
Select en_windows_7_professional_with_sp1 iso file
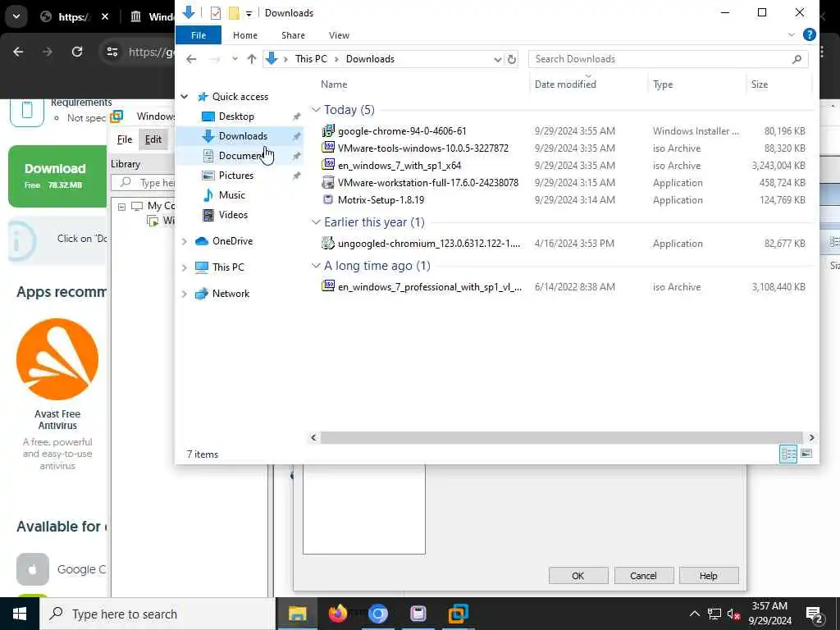[429, 286]
